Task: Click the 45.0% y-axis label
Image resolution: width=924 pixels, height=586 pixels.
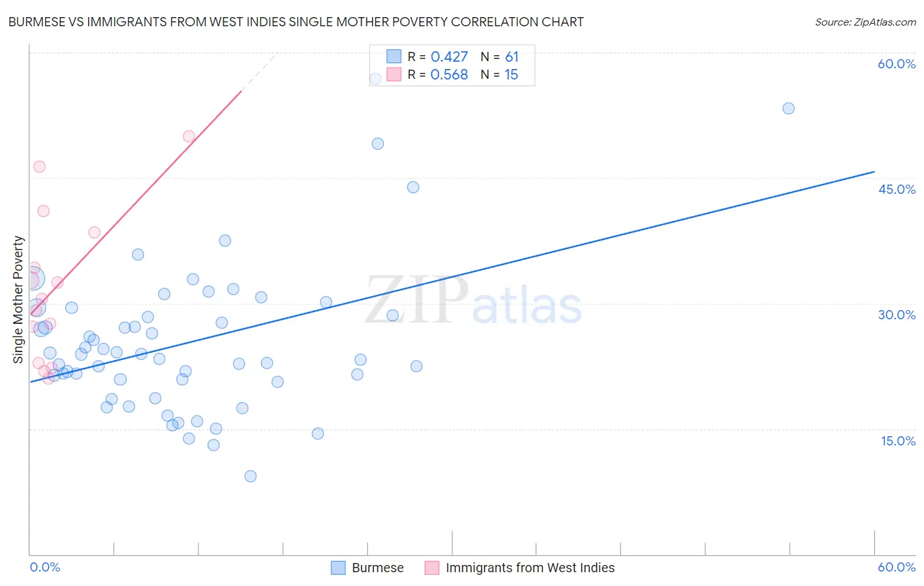Action: (x=897, y=189)
